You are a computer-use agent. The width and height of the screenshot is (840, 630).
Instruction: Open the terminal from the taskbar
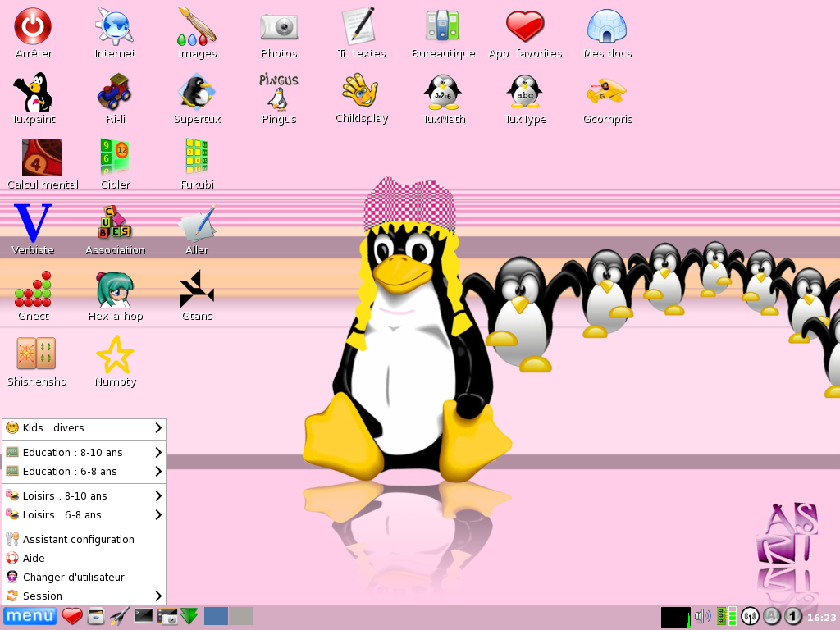tap(143, 616)
